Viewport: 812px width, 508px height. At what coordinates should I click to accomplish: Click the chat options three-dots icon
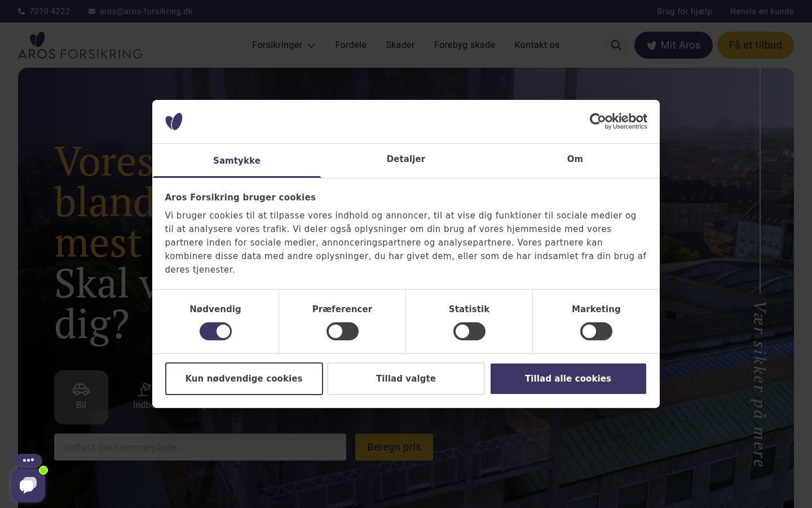[x=29, y=460]
